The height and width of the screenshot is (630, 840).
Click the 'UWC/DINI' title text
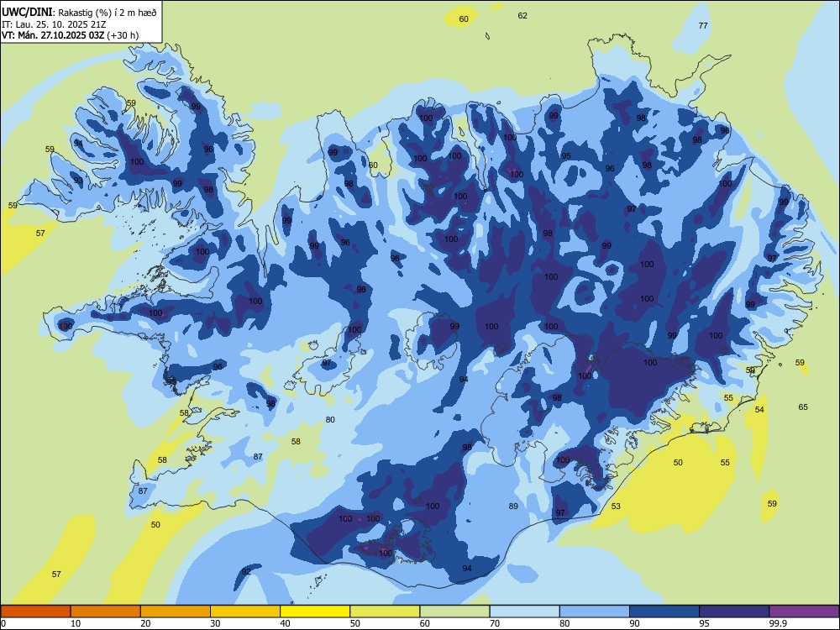pos(27,13)
